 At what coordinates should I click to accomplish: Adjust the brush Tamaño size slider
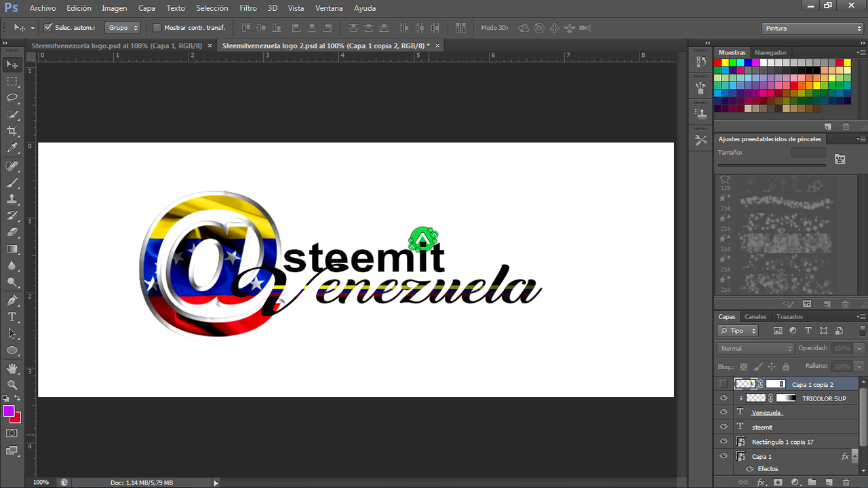tap(772, 166)
